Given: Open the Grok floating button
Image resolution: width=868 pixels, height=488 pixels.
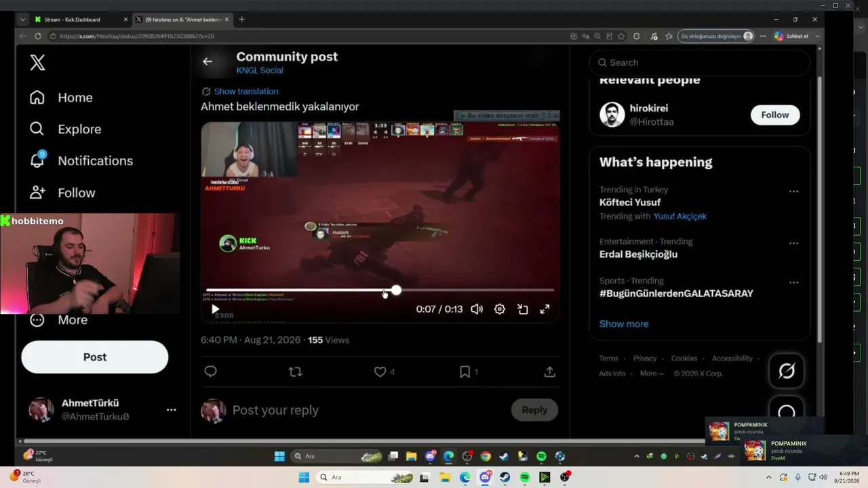Looking at the screenshot, I should coord(787,371).
